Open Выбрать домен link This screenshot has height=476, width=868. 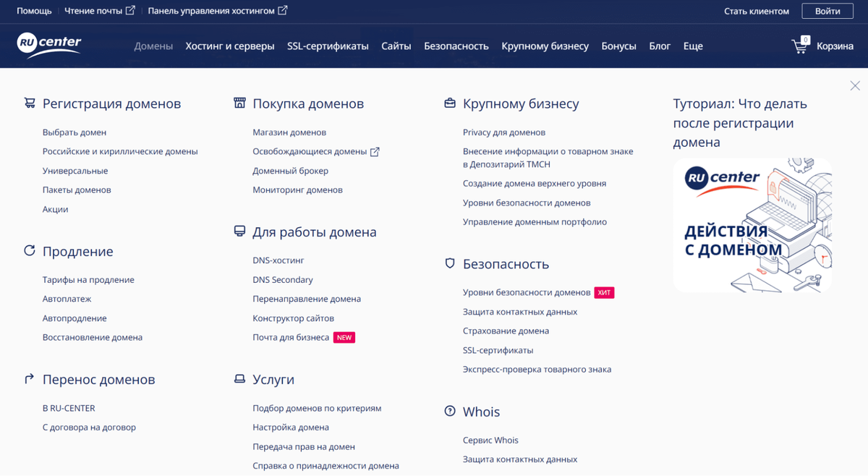(75, 132)
